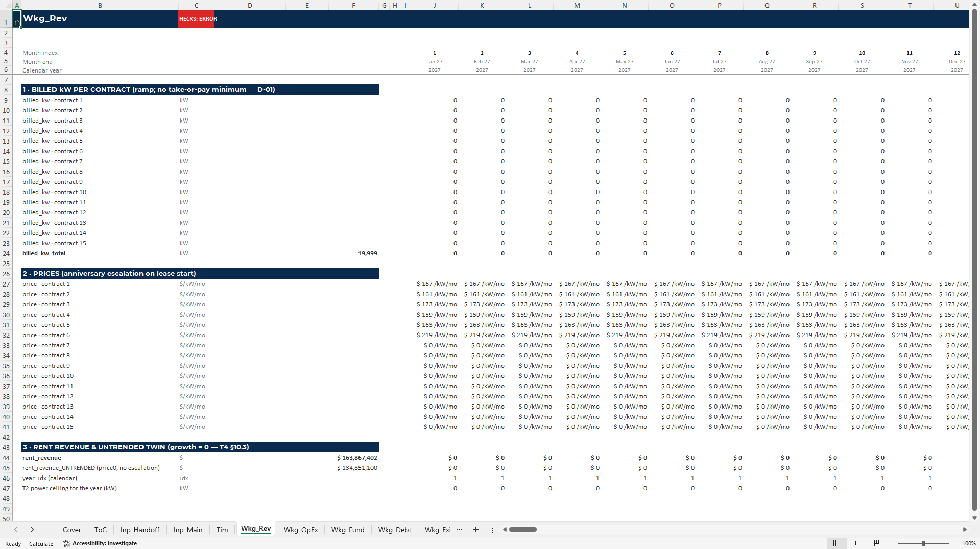The height and width of the screenshot is (549, 980).
Task: Click section 3 RENT REVENUE header
Action: (200, 447)
